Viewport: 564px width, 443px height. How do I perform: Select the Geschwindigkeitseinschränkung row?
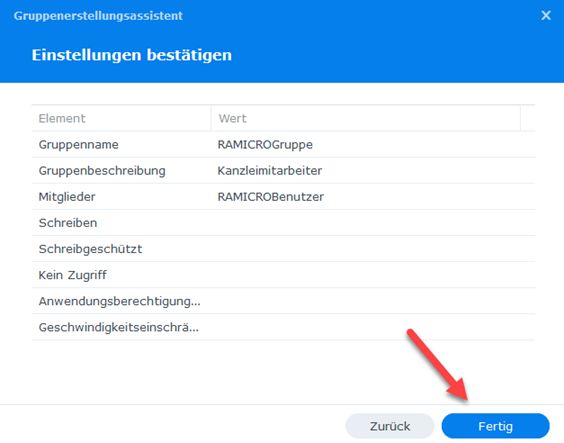coord(283,327)
